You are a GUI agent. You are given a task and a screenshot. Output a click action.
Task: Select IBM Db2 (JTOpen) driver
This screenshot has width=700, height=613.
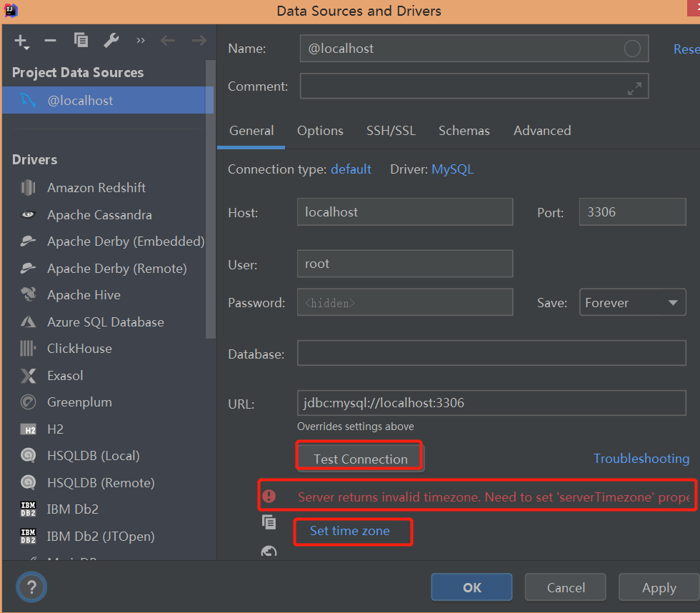click(101, 537)
